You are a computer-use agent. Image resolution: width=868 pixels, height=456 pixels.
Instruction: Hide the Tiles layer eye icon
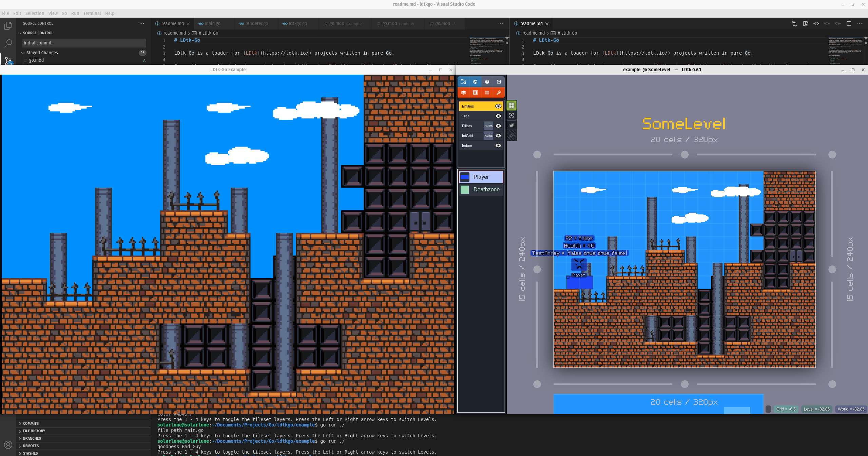point(498,116)
